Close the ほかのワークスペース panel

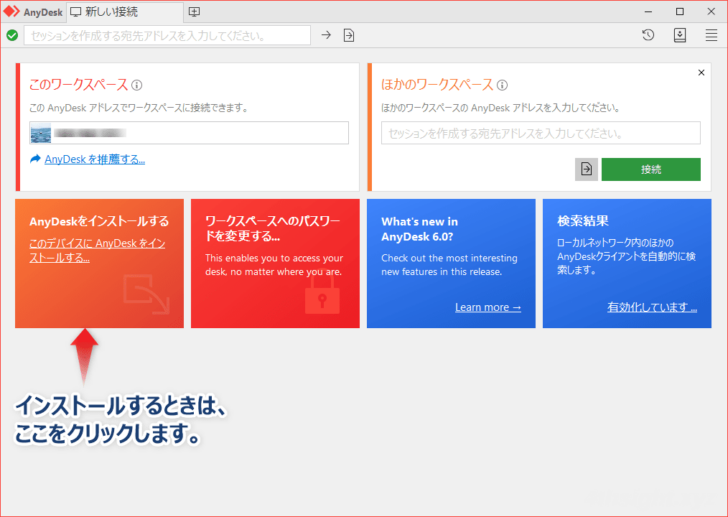coord(701,72)
